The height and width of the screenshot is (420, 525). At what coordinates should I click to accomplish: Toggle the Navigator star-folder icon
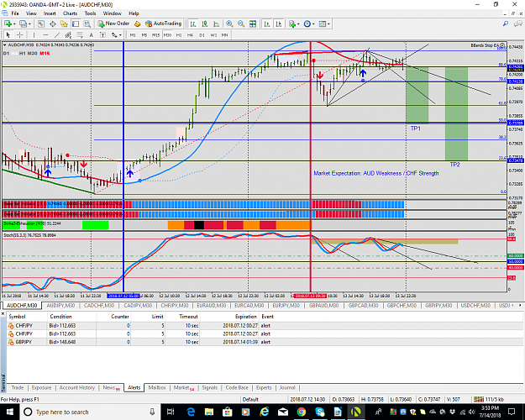[64, 24]
